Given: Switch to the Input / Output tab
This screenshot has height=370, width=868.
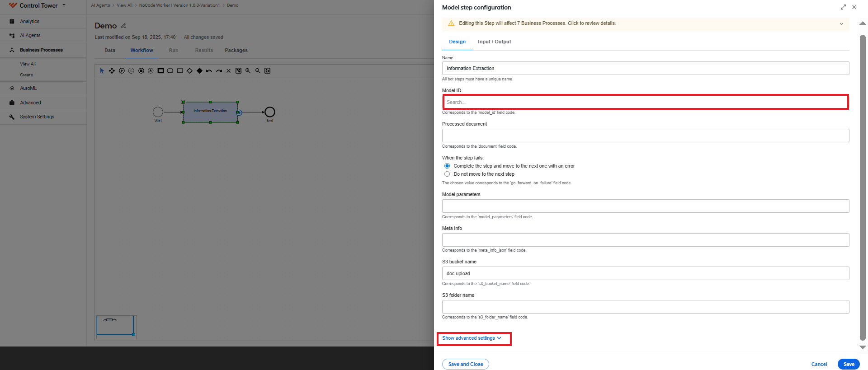Looking at the screenshot, I should click(x=494, y=42).
